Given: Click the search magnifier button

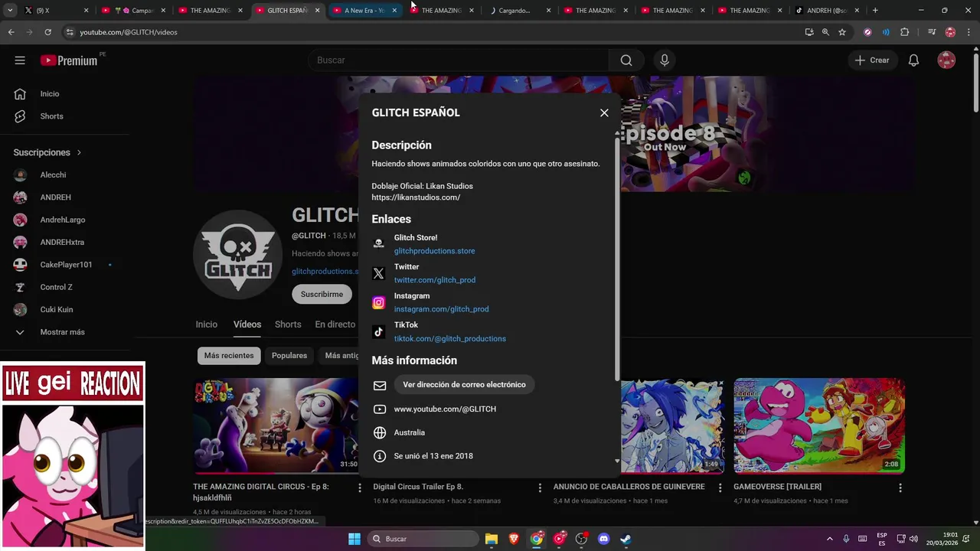Looking at the screenshot, I should click(x=626, y=60).
